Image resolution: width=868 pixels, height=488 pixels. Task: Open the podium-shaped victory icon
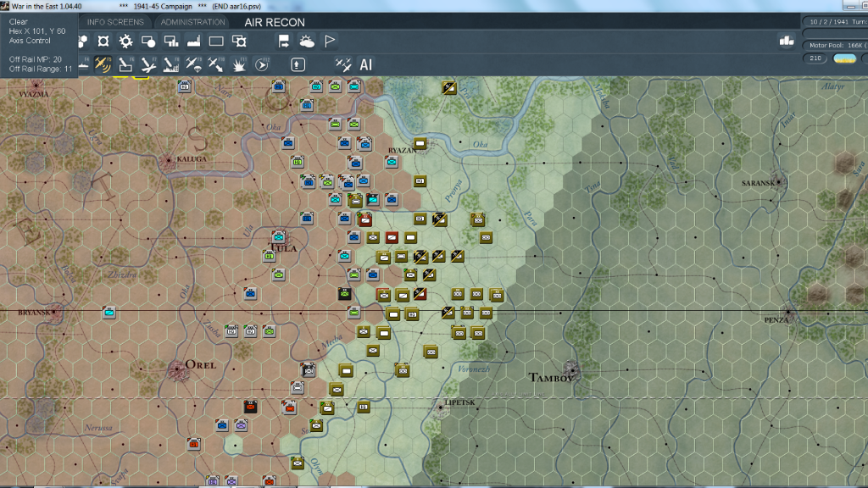pos(786,41)
